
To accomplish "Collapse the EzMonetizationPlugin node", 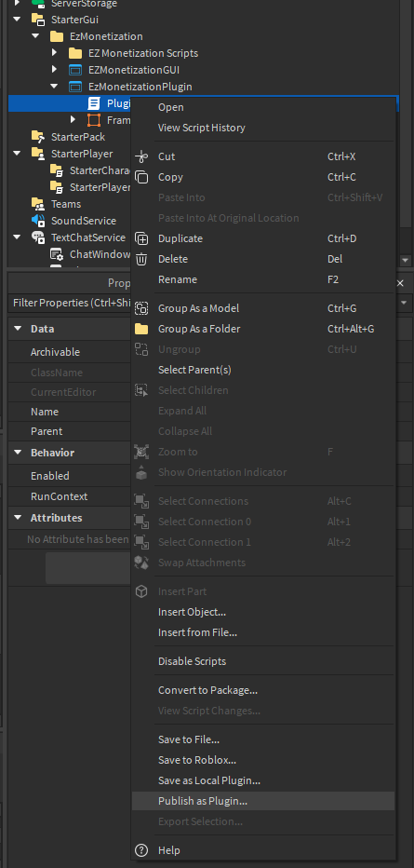I will coord(54,87).
